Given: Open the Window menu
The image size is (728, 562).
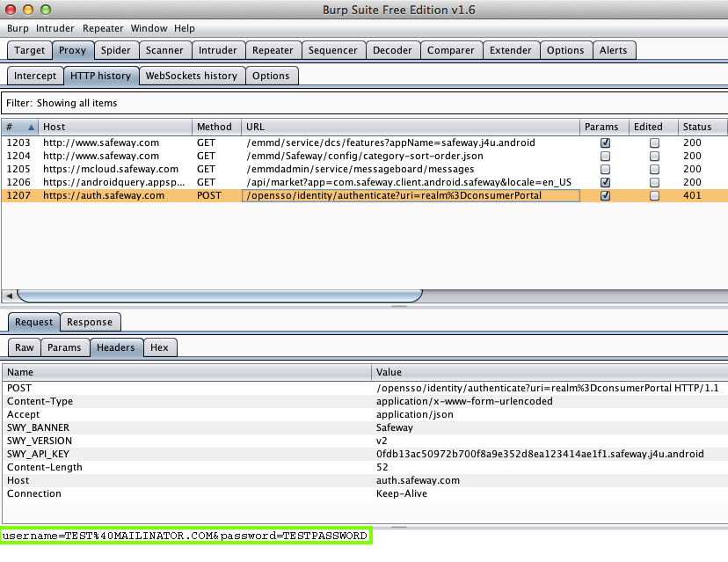Looking at the screenshot, I should click(149, 28).
